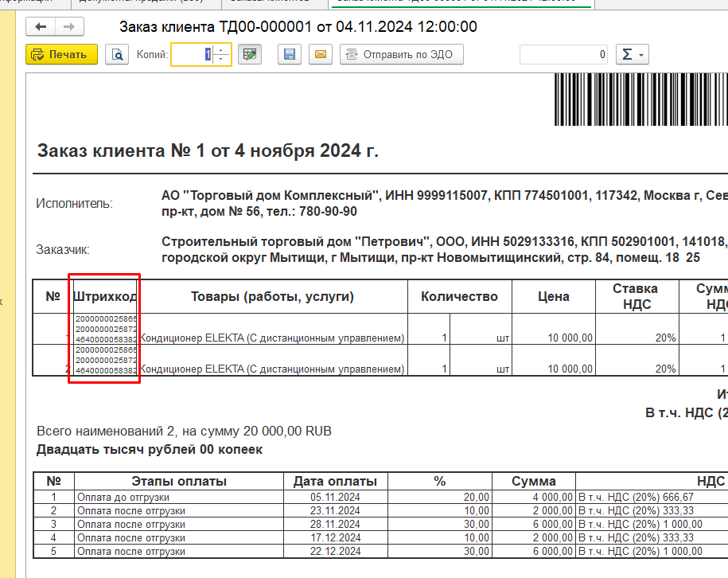Toggle the edit mode icon
Screen dimensions: 728x578
(x=250, y=54)
